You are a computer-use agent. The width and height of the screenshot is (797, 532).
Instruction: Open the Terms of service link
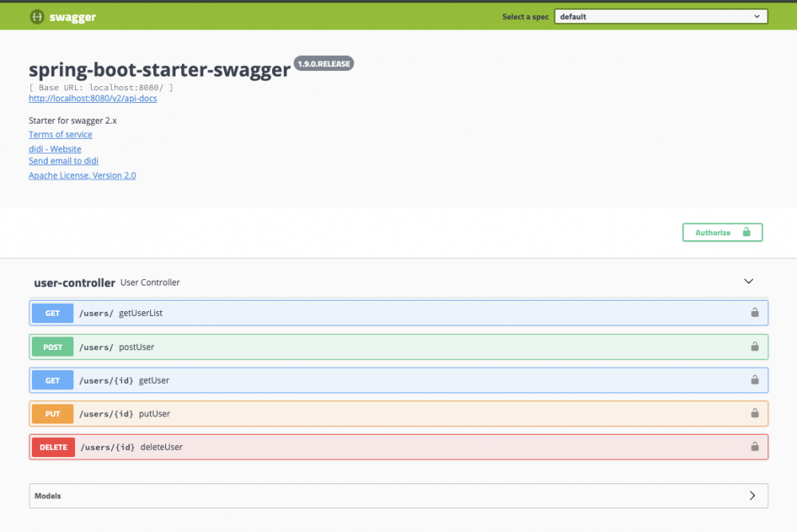click(60, 134)
